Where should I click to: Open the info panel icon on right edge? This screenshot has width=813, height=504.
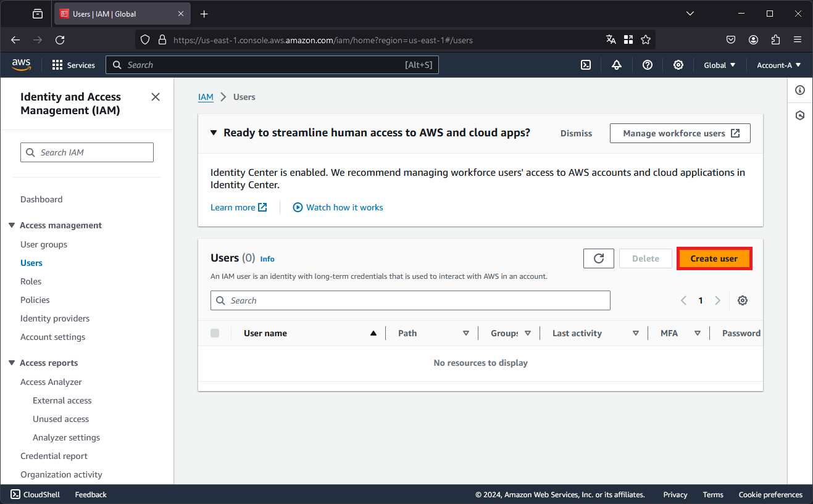pos(800,90)
